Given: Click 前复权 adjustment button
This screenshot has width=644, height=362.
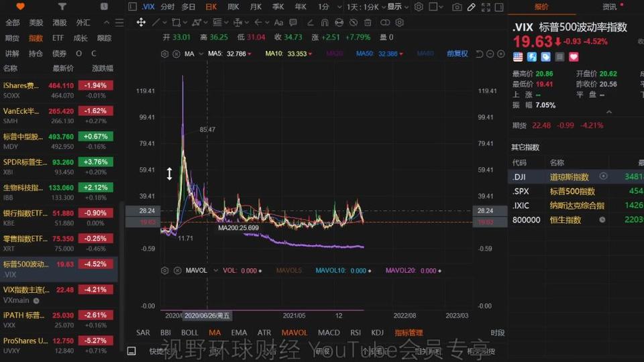Looking at the screenshot, I should (457, 54).
